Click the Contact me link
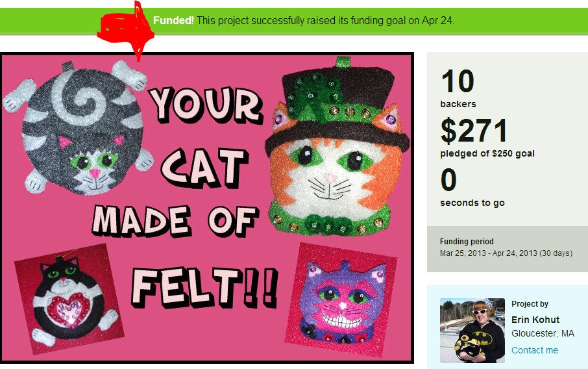The width and height of the screenshot is (588, 369). 534,350
